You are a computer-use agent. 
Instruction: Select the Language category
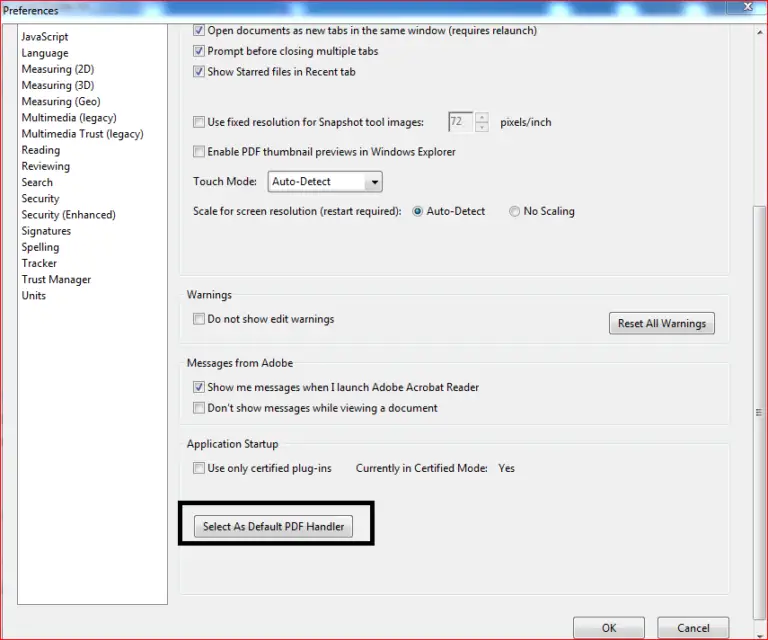click(x=45, y=53)
